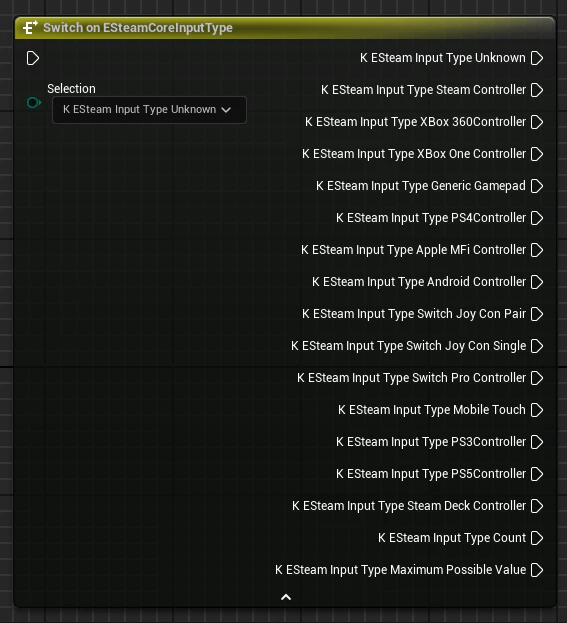The image size is (567, 623).
Task: Open the Selection enum dropdown
Action: 149,110
